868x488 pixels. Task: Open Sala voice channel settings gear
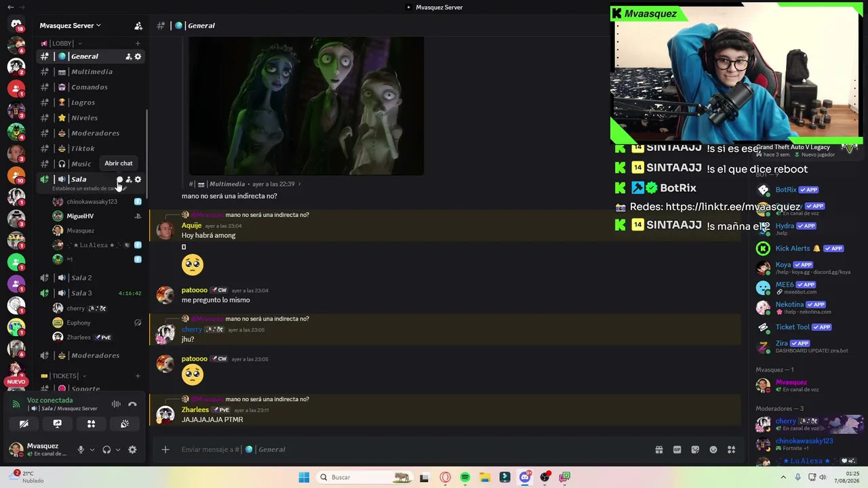coord(138,180)
